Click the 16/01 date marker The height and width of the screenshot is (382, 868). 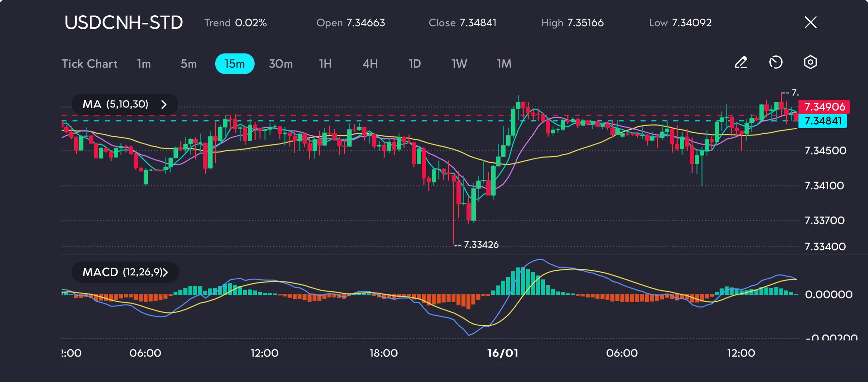click(x=503, y=353)
